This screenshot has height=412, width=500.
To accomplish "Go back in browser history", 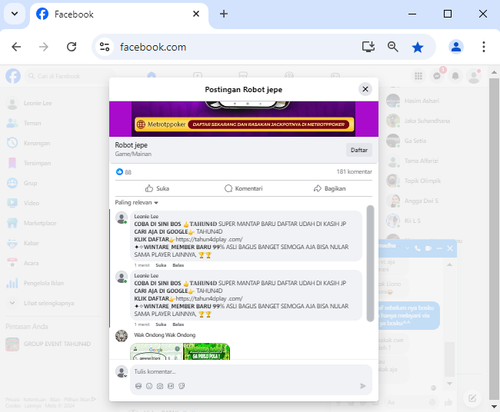I will 16,47.
